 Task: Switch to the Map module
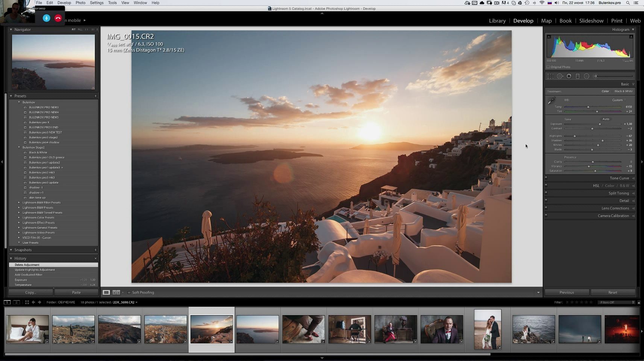(x=546, y=21)
